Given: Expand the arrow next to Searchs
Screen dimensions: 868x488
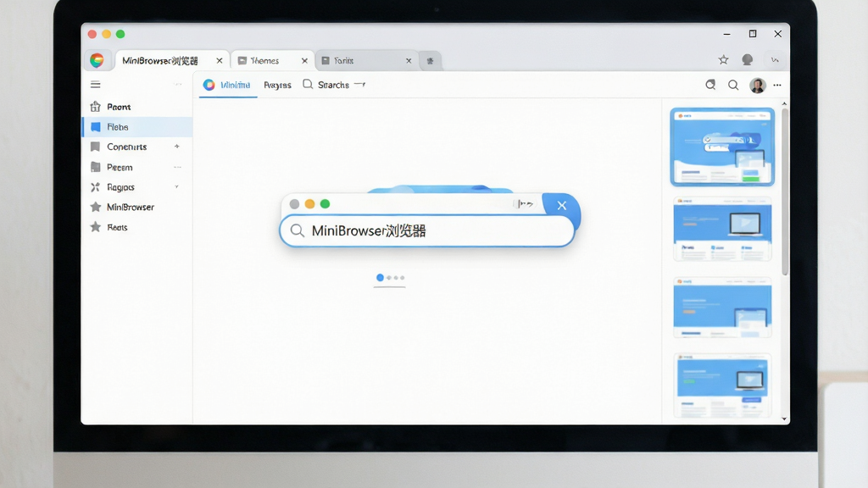Looking at the screenshot, I should 359,85.
